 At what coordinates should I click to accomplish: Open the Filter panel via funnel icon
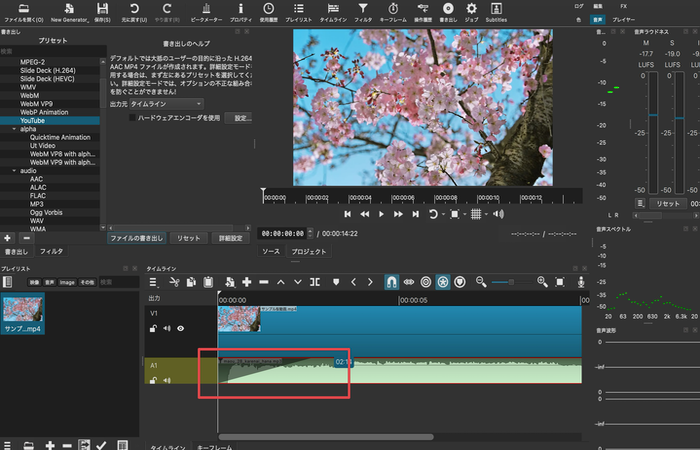click(x=363, y=11)
